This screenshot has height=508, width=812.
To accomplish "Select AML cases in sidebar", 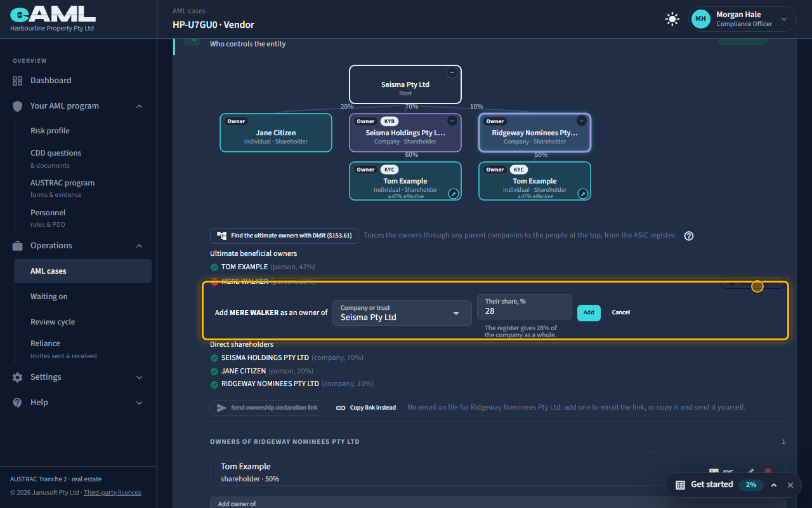I will 83,271.
